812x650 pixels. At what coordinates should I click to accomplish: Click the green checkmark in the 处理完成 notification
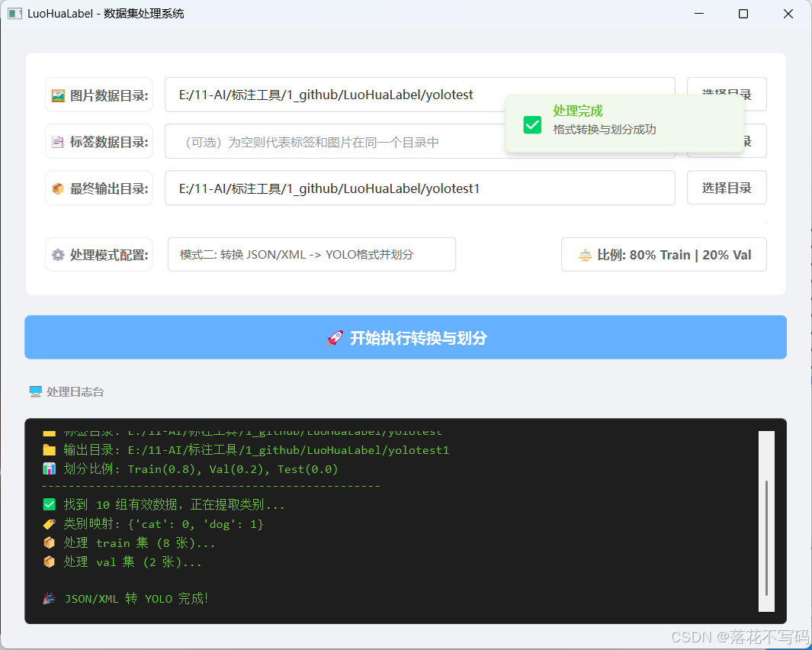pyautogui.click(x=532, y=124)
